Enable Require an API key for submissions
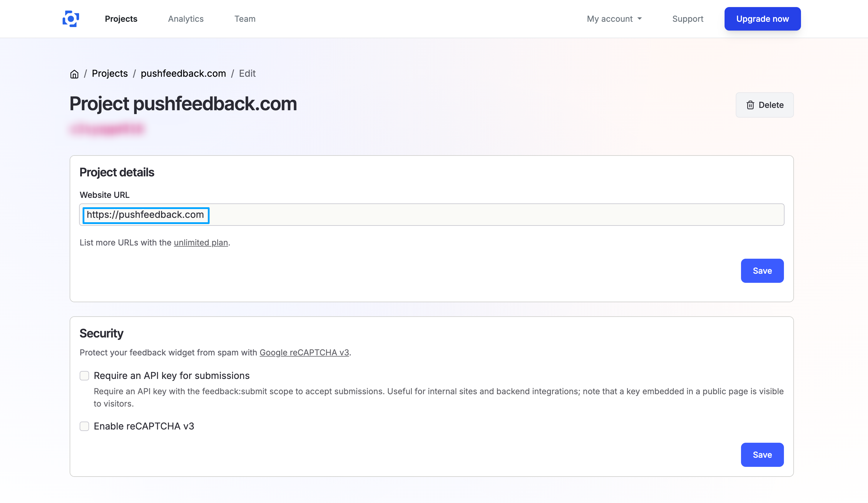The width and height of the screenshot is (868, 503). [x=84, y=375]
